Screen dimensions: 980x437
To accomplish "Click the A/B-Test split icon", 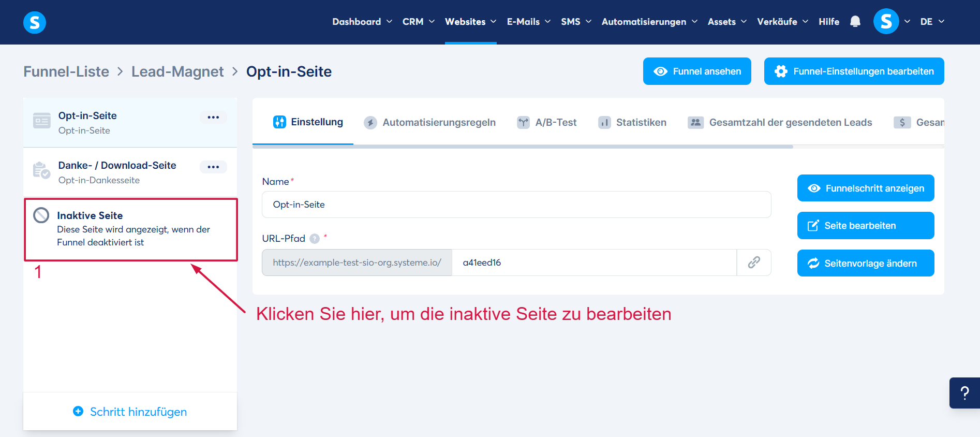I will coord(523,123).
